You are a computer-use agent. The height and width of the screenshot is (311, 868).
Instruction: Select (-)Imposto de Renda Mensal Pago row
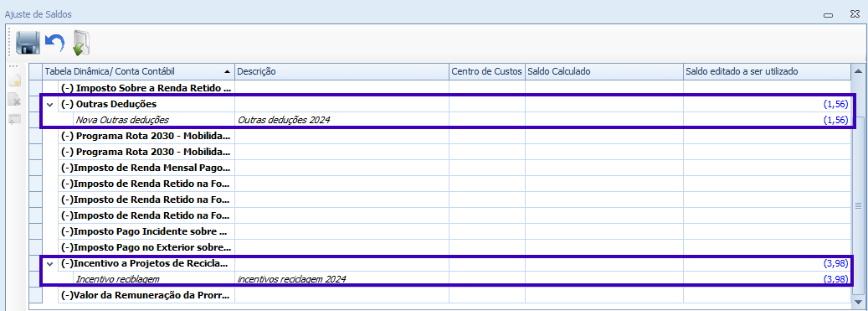point(146,168)
